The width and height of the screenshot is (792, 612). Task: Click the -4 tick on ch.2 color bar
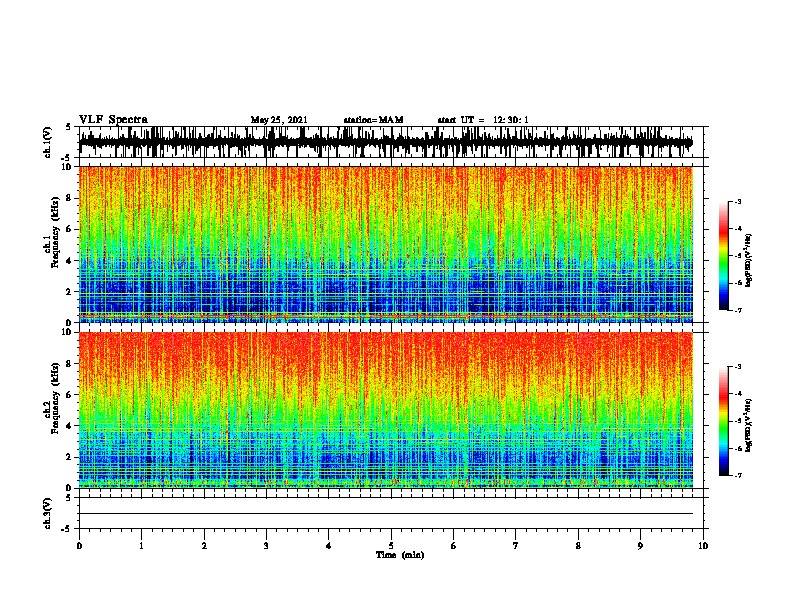tap(737, 394)
